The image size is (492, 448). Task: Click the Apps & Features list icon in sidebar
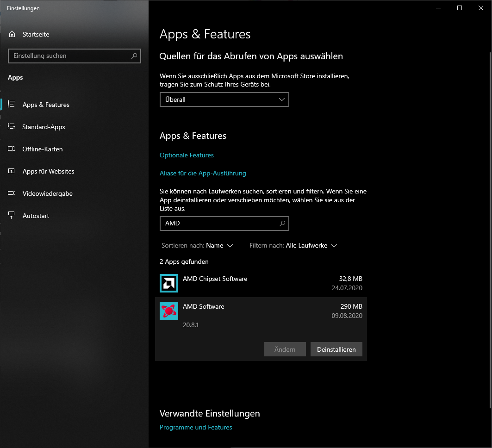tap(11, 104)
